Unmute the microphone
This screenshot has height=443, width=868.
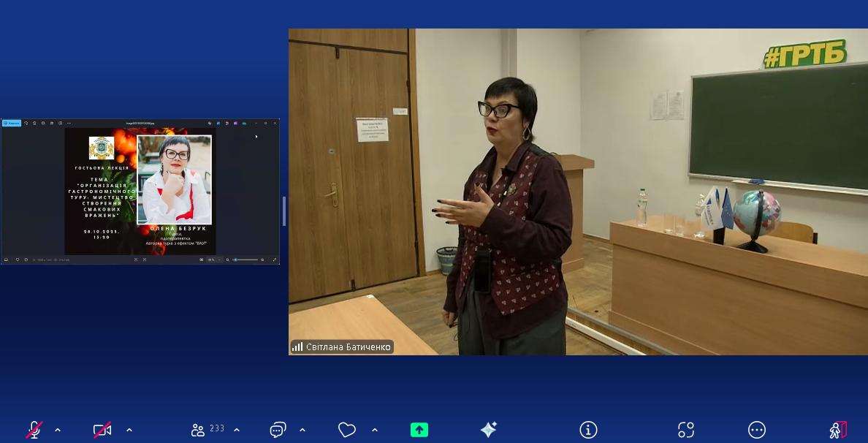click(x=34, y=430)
